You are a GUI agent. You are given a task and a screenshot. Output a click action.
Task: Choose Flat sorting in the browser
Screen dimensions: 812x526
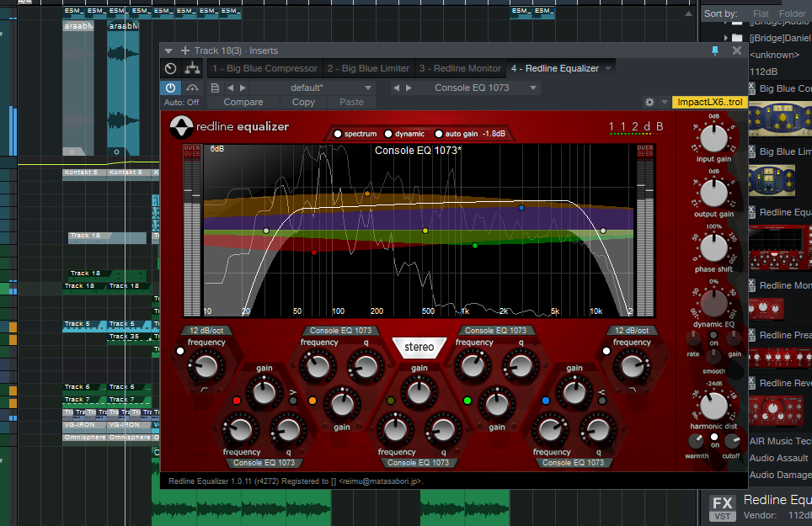coord(761,14)
